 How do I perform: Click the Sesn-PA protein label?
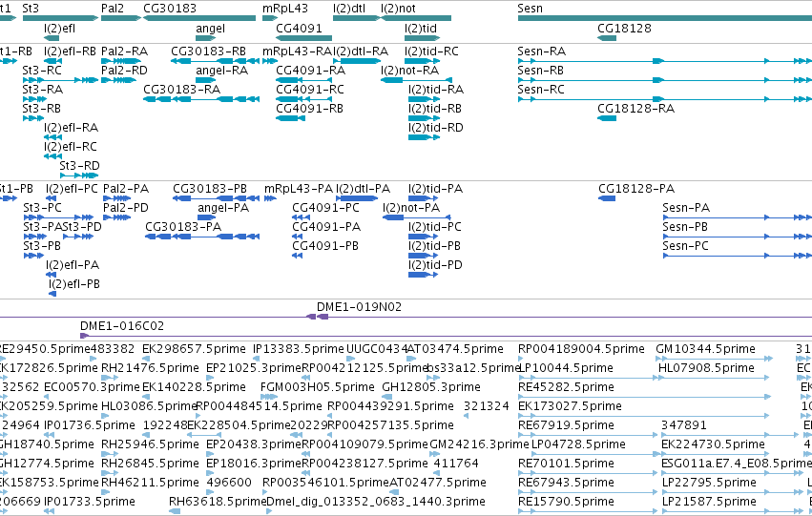[686, 208]
